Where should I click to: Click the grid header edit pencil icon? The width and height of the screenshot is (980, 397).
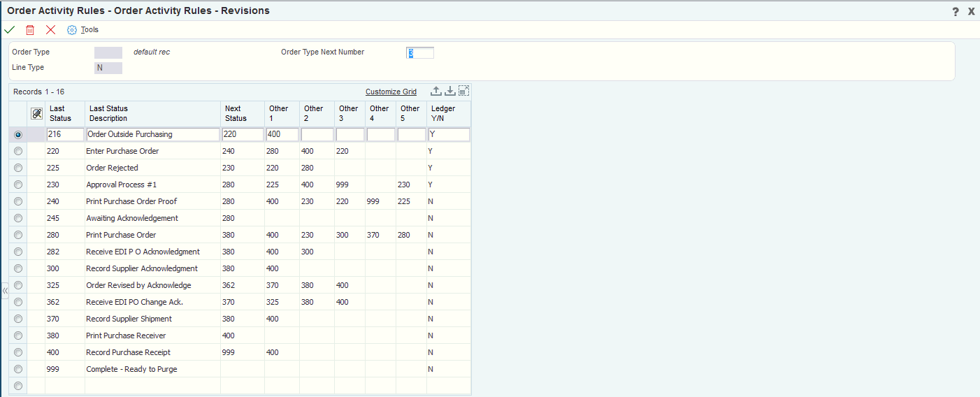click(x=37, y=113)
